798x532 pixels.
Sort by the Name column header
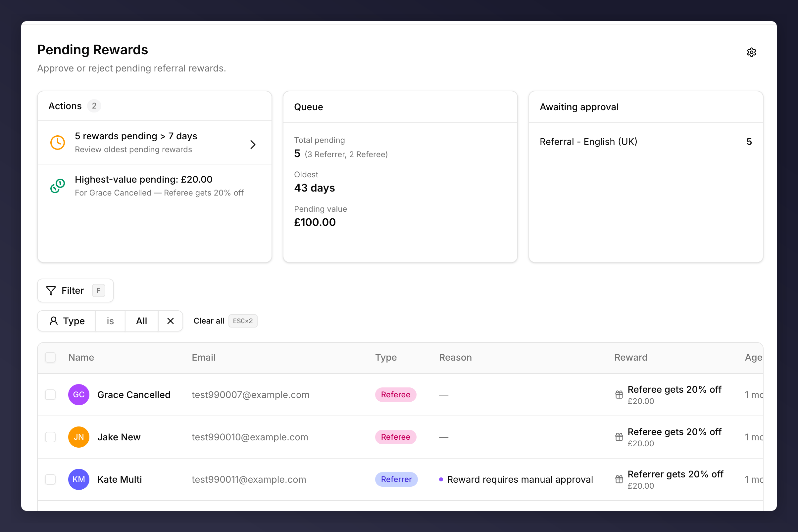coord(81,357)
